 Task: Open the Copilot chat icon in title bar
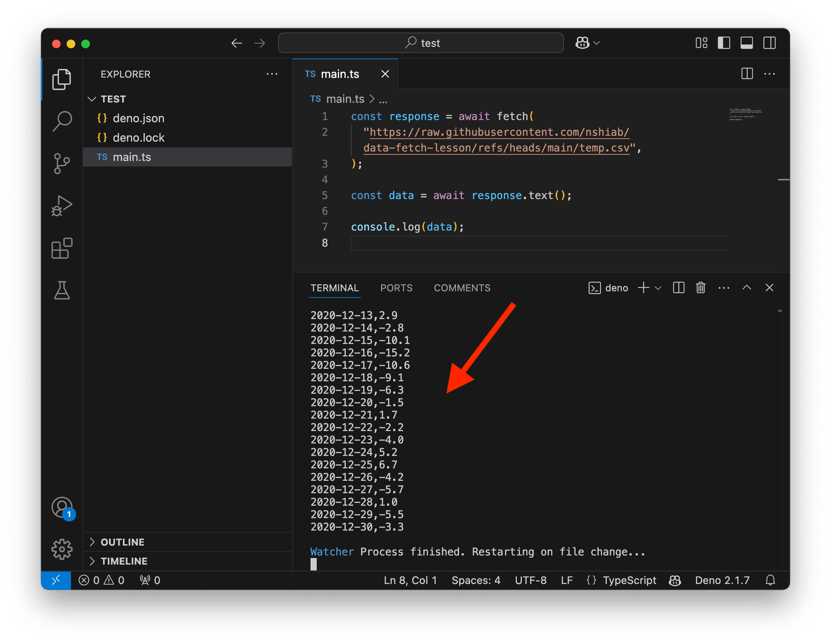click(x=582, y=43)
